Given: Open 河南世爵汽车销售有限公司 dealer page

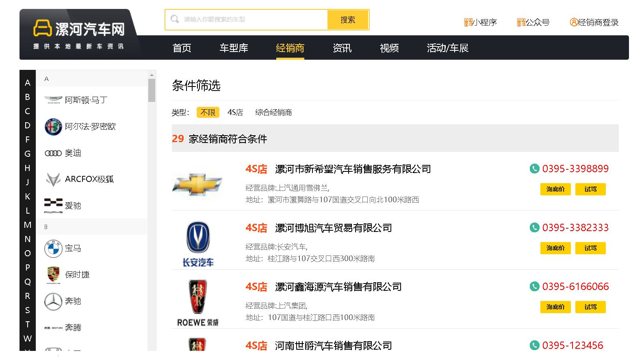Looking at the screenshot, I should tap(333, 346).
